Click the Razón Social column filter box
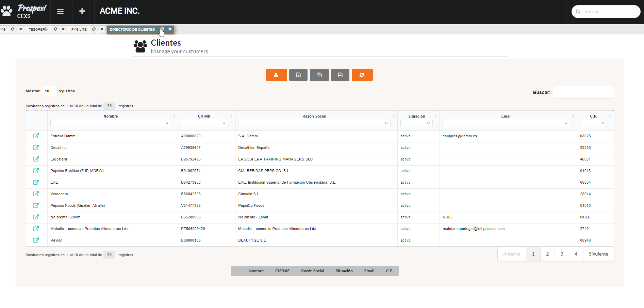 coord(314,123)
